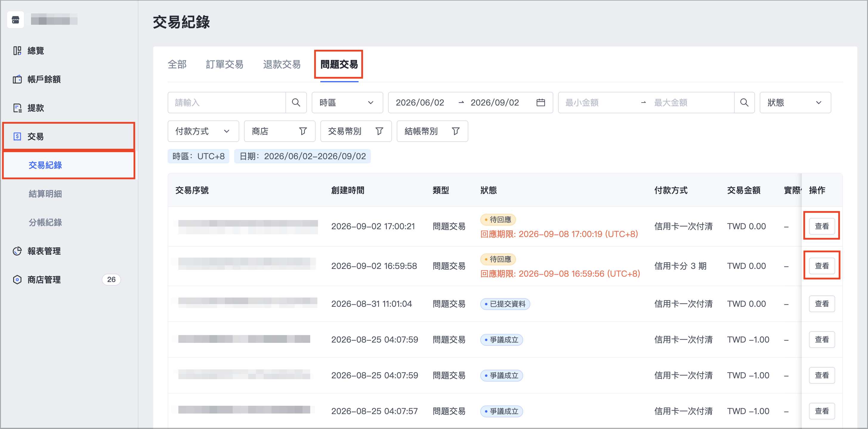Screen dimensions: 868x429
Task: Click the 商店管理 hexagon icon
Action: [x=17, y=279]
